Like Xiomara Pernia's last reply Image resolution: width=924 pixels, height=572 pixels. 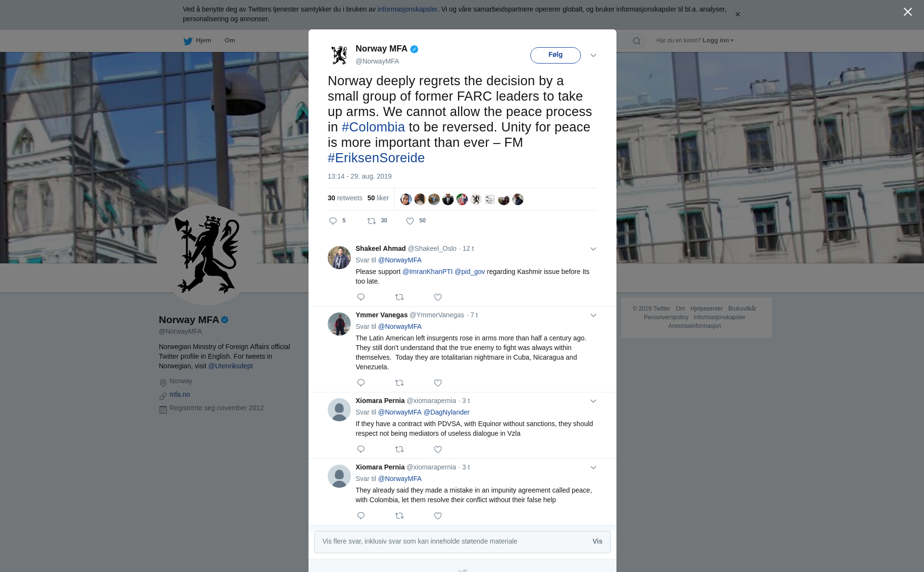point(438,516)
